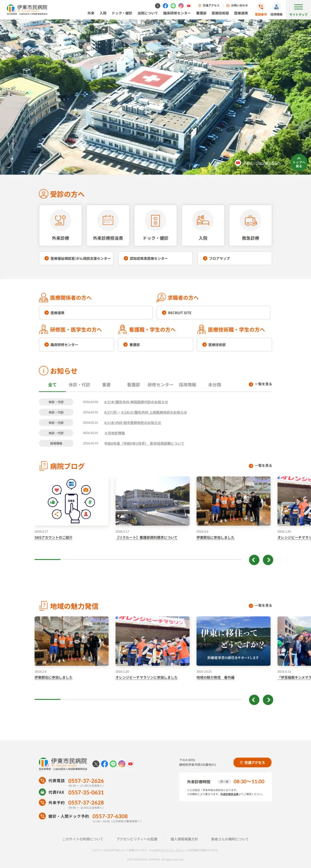
Task: Click the 電話番号 phone icon
Action: [x=261, y=7]
